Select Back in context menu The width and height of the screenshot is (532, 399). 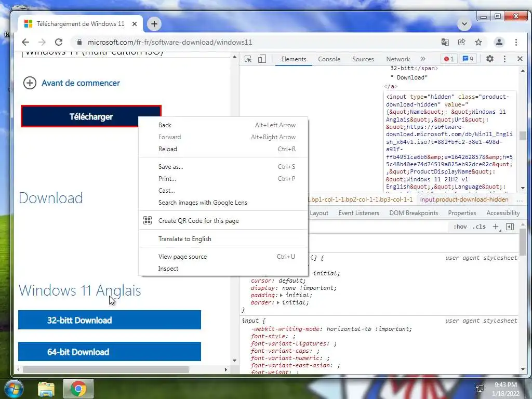[223, 125]
